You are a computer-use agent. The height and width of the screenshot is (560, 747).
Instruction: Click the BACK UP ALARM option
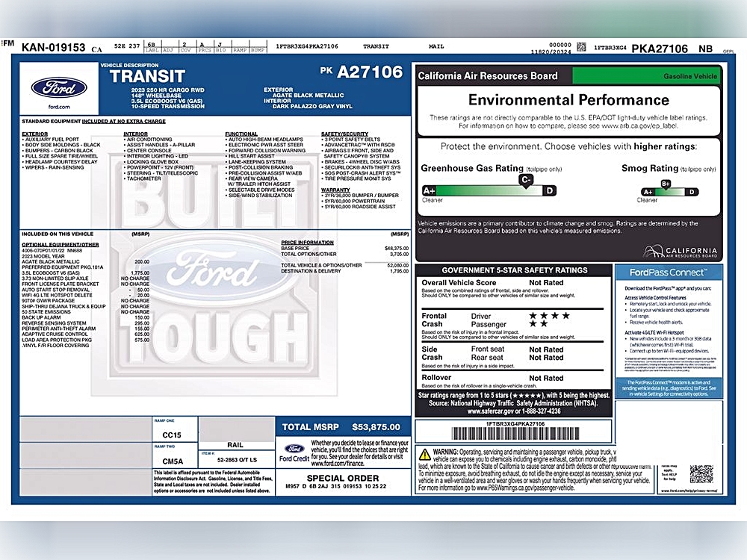pos(85,317)
